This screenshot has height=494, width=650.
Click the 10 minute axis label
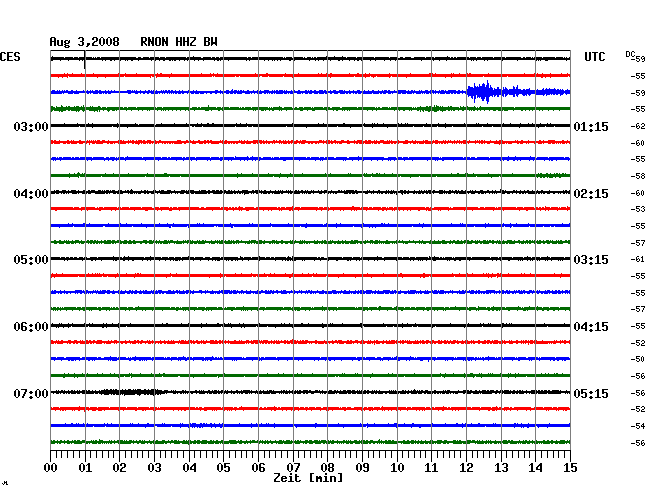[397, 468]
